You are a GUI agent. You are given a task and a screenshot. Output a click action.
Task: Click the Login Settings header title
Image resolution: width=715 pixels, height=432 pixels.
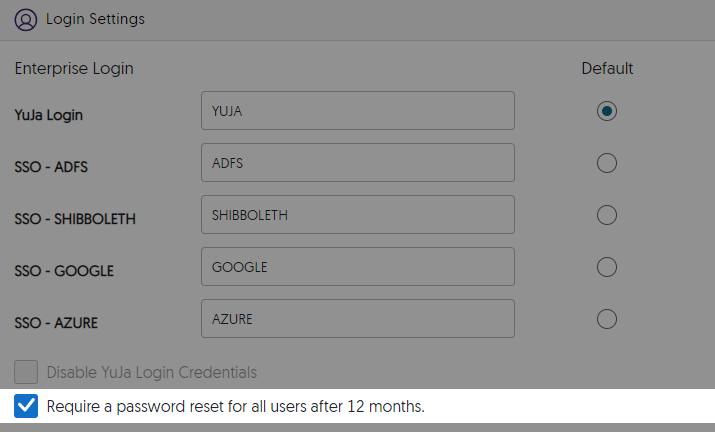[x=95, y=19]
